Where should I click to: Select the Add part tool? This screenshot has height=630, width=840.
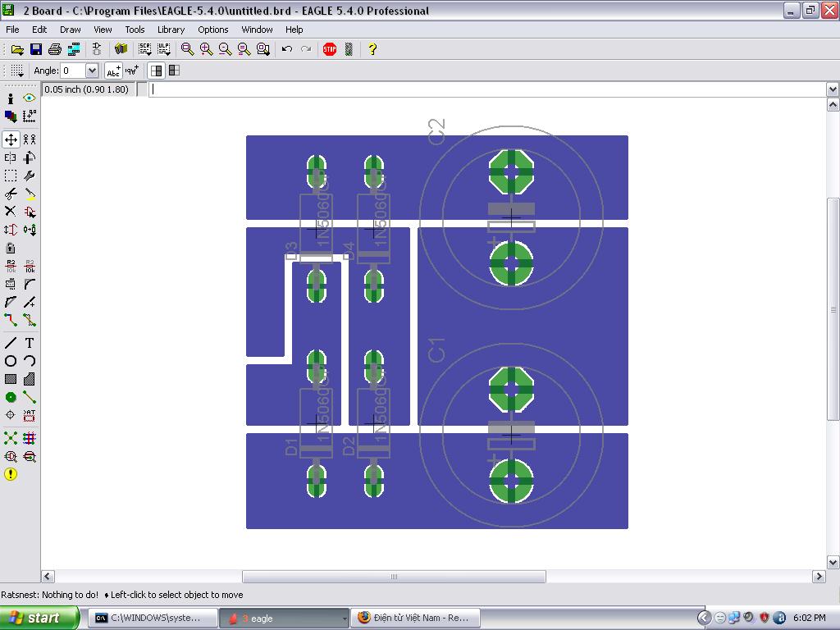point(30,212)
